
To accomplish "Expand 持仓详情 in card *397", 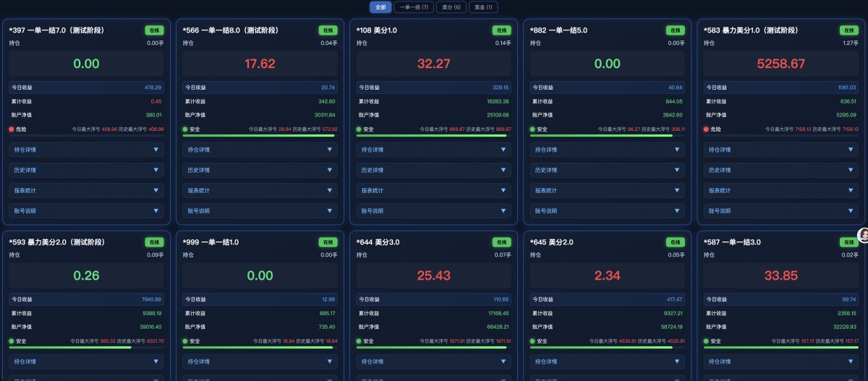I will coord(86,150).
